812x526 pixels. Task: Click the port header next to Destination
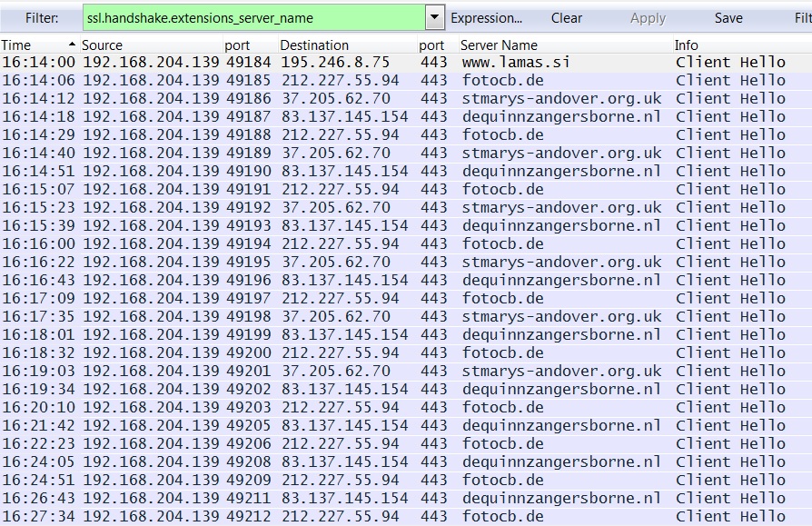point(431,45)
